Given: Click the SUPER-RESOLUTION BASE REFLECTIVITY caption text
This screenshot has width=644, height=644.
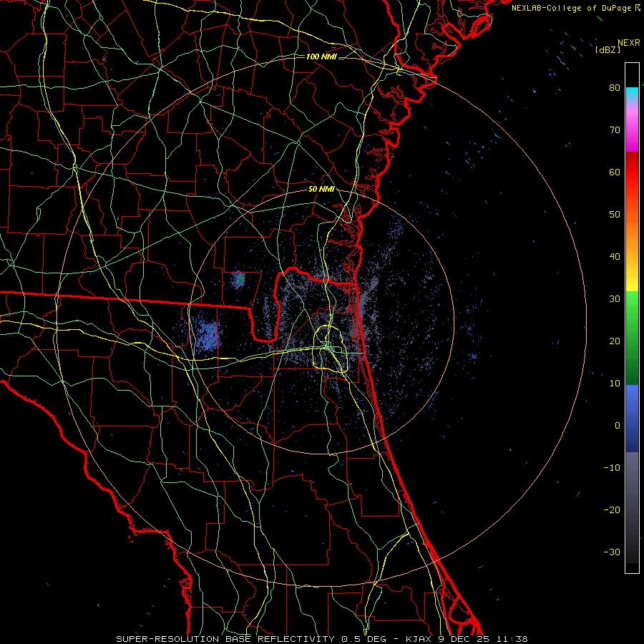Looking at the screenshot, I should point(225,639).
